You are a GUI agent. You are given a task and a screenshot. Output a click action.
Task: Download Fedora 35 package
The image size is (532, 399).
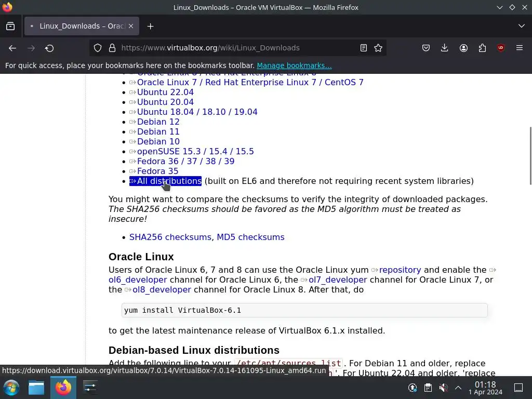point(157,171)
